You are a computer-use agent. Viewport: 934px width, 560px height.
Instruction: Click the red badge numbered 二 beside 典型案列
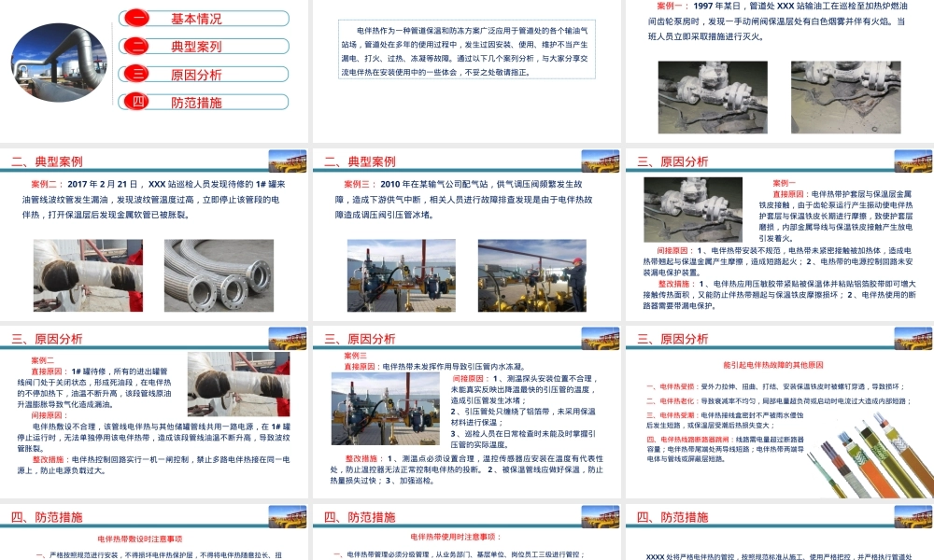pyautogui.click(x=137, y=46)
